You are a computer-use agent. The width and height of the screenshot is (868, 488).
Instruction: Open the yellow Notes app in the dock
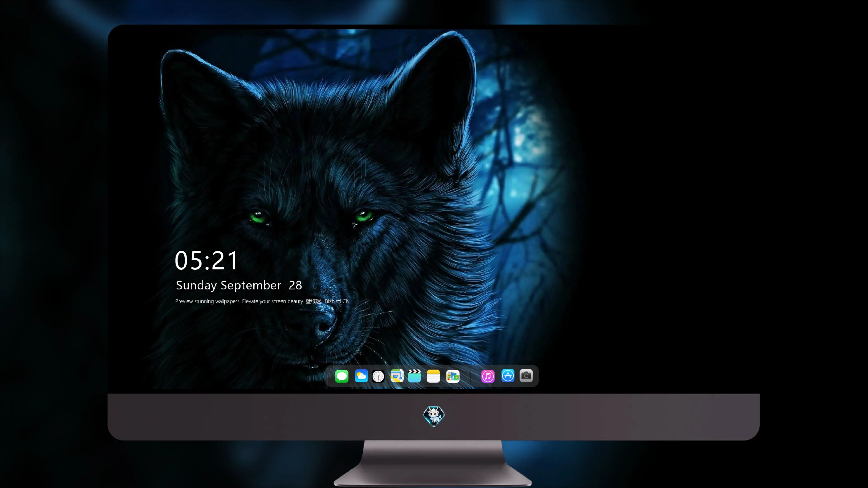433,376
